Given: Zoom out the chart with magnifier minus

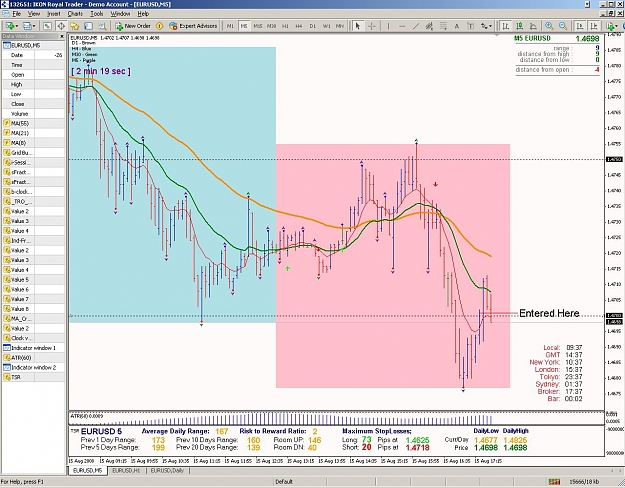Looking at the screenshot, I should [x=563, y=26].
